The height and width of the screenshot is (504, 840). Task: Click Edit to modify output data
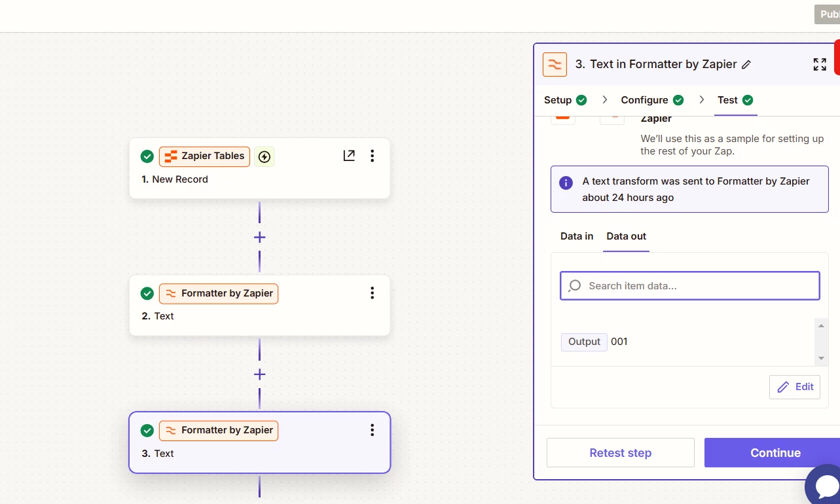pos(795,387)
